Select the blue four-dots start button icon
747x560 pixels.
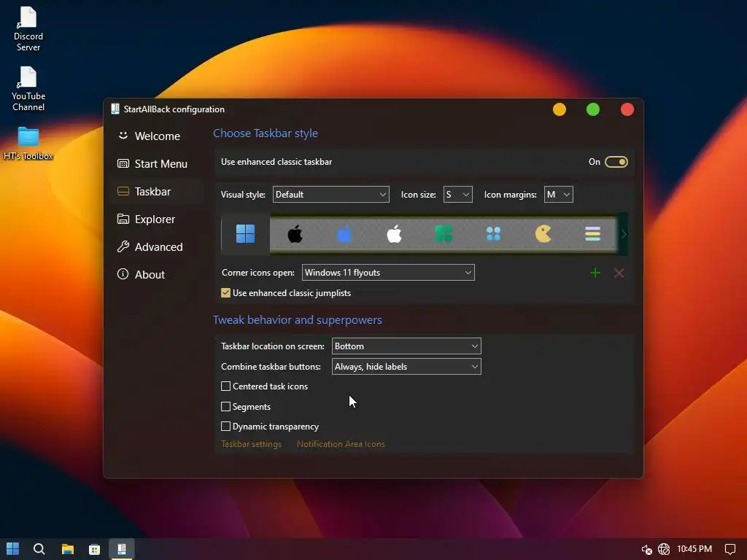494,234
